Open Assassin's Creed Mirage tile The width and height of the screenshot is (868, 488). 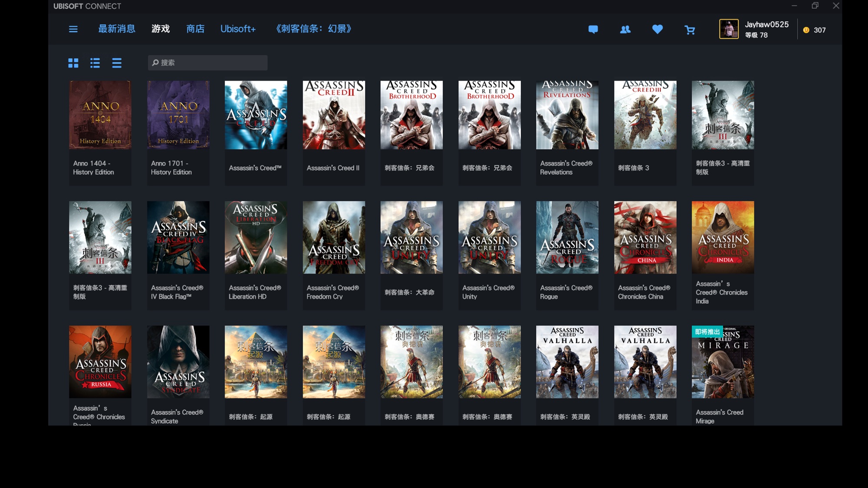click(723, 376)
